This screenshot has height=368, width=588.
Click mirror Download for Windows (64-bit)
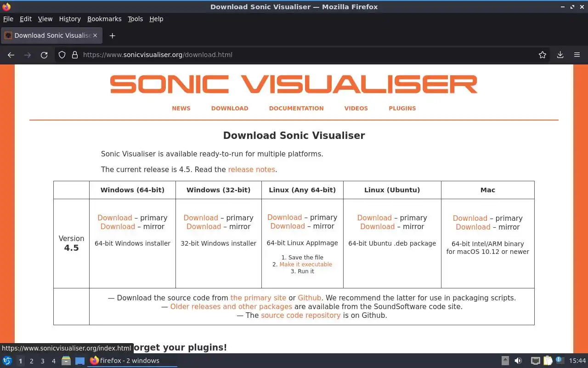[118, 227]
